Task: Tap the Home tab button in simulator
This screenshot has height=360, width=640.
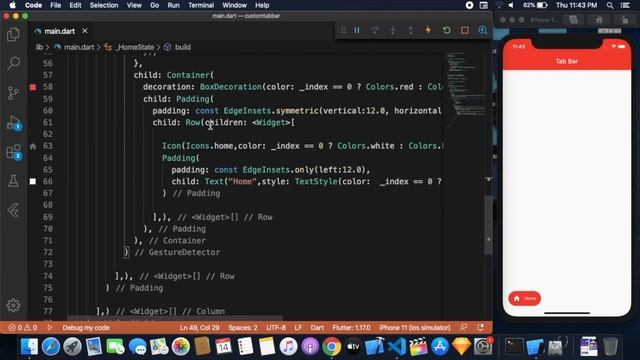Action: [524, 298]
